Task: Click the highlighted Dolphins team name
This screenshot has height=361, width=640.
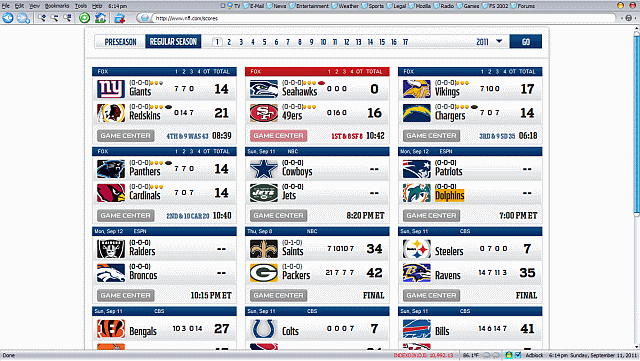Action: pyautogui.click(x=449, y=196)
